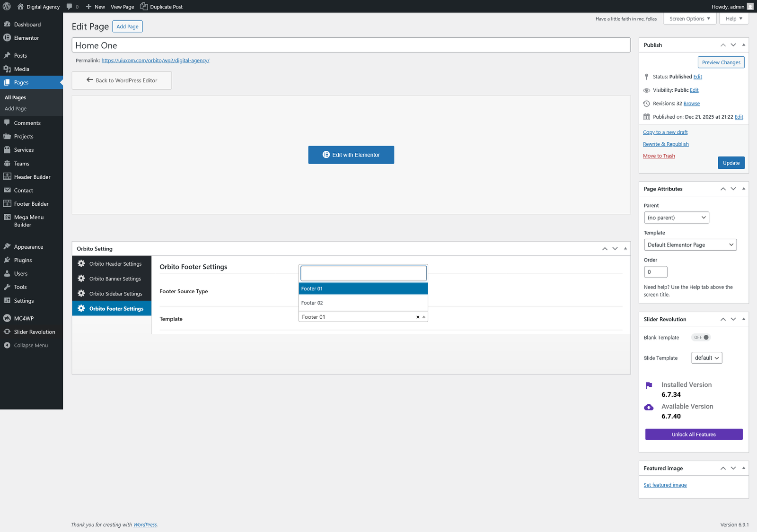Toggle the Blank Template switch
This screenshot has width=757, height=532.
pyautogui.click(x=701, y=338)
